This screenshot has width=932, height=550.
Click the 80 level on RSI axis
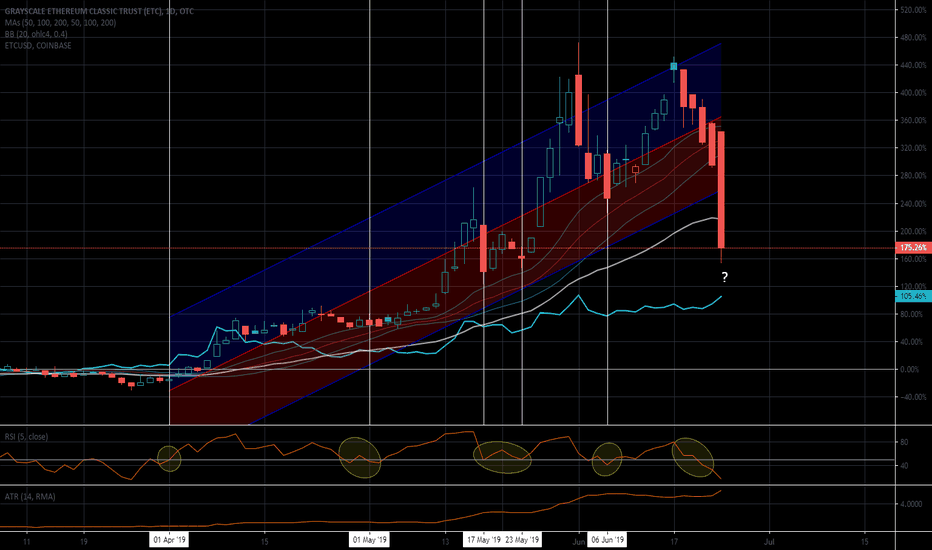point(904,442)
